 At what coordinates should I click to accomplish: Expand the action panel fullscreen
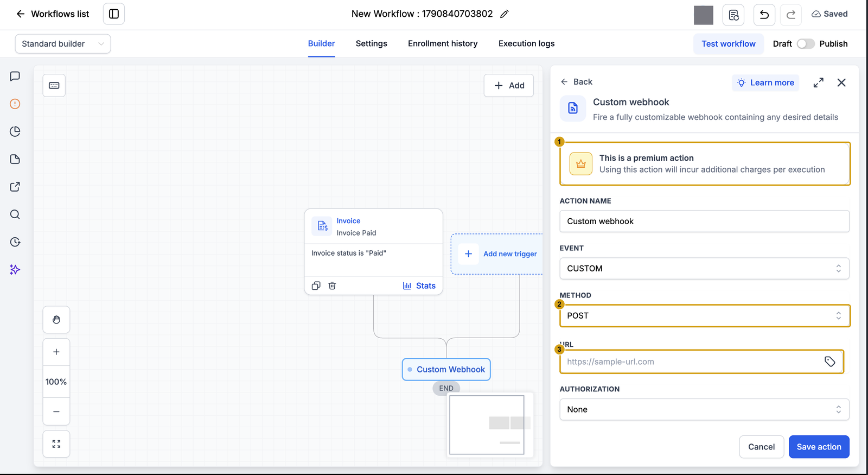[x=819, y=83]
